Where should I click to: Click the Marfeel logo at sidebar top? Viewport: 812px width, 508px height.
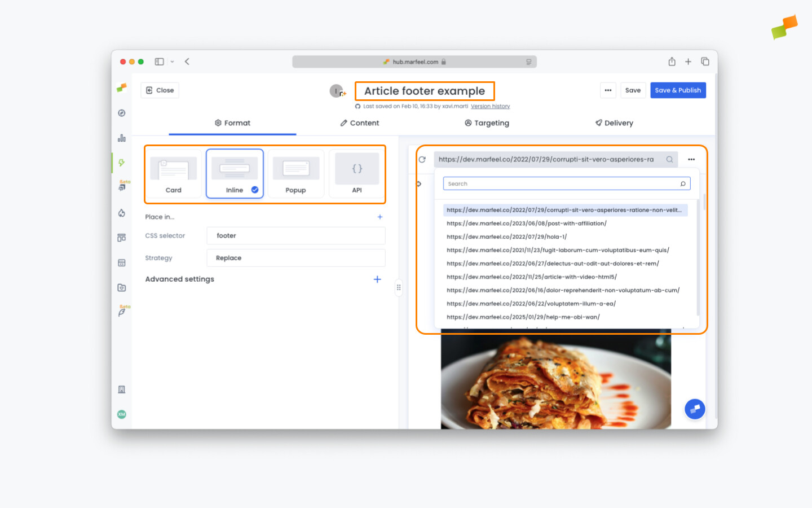coord(121,87)
